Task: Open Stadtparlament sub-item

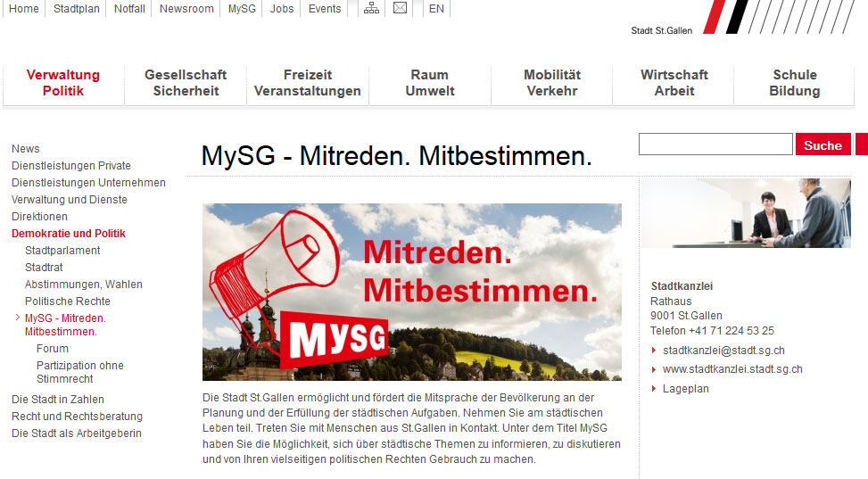Action: [62, 251]
